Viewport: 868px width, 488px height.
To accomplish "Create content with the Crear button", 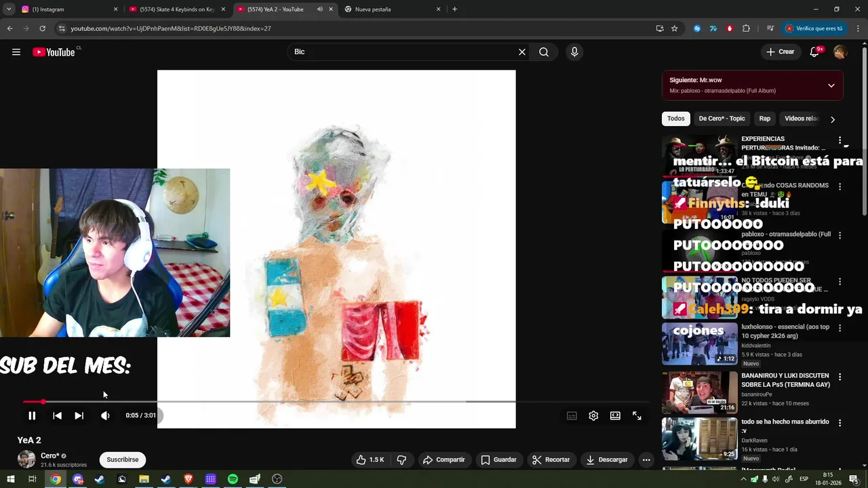I will [x=780, y=52].
